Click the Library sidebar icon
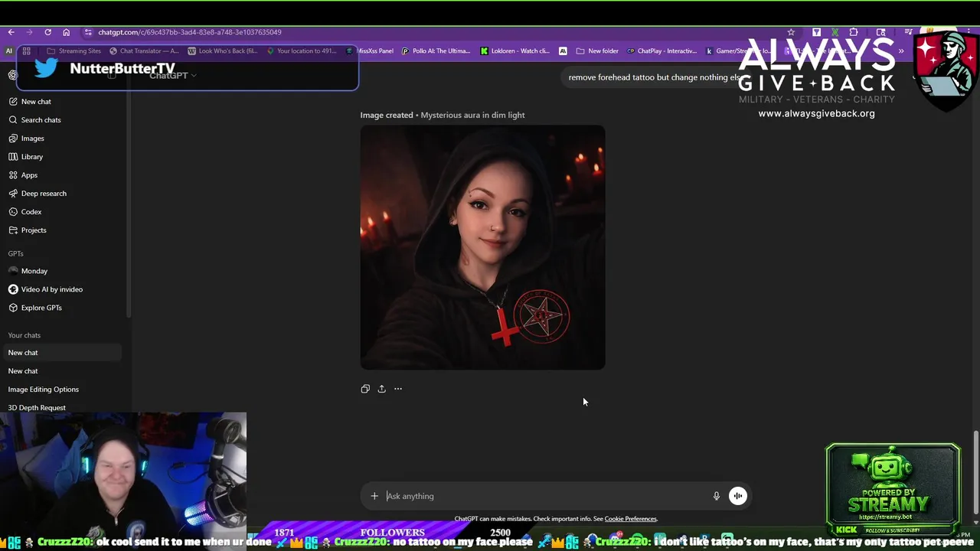The height and width of the screenshot is (551, 980). pyautogui.click(x=13, y=157)
